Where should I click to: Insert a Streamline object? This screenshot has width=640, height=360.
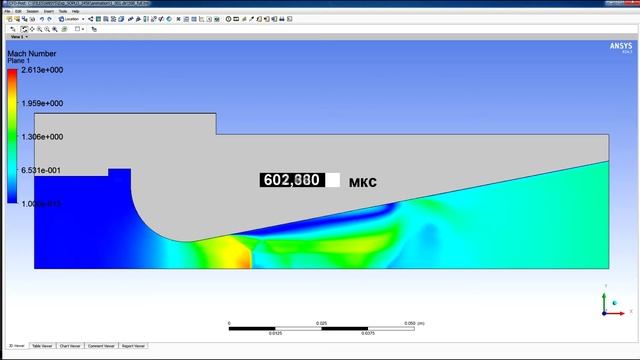point(106,19)
